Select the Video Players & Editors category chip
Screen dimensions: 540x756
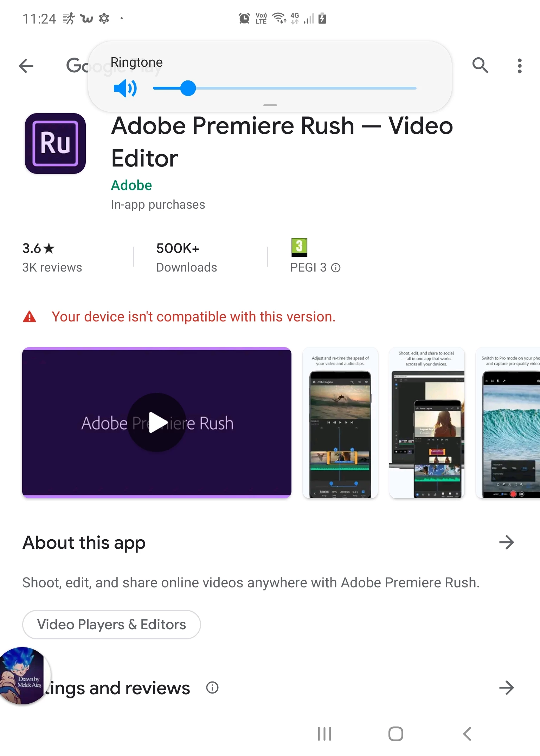point(111,625)
